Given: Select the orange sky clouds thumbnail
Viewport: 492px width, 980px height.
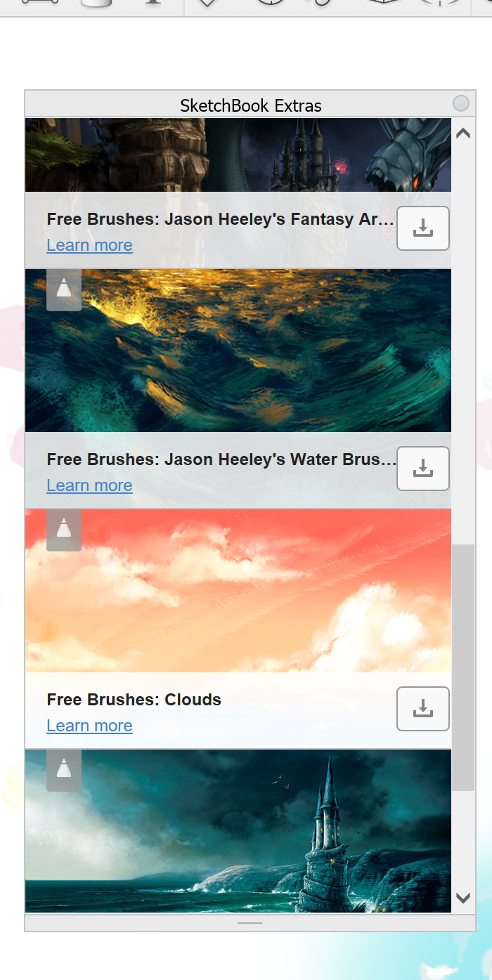Looking at the screenshot, I should tap(238, 591).
